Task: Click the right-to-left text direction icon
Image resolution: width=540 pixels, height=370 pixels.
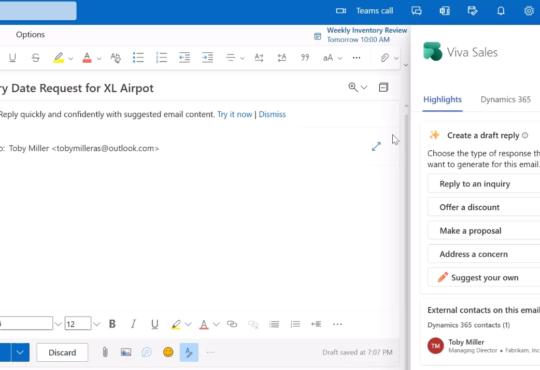Action: (282, 58)
